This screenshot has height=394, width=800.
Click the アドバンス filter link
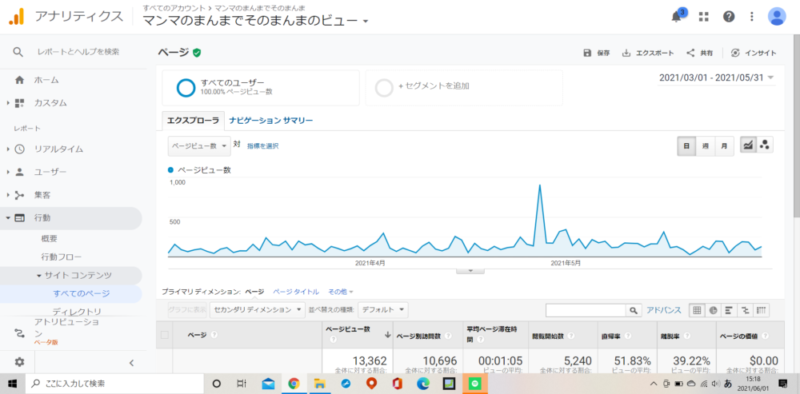[x=663, y=310]
